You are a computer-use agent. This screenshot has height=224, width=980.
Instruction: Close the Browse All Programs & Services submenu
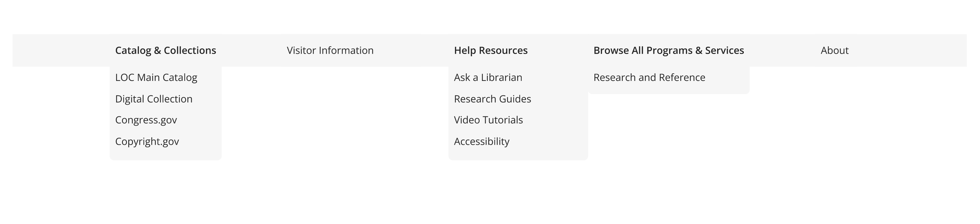click(x=668, y=51)
